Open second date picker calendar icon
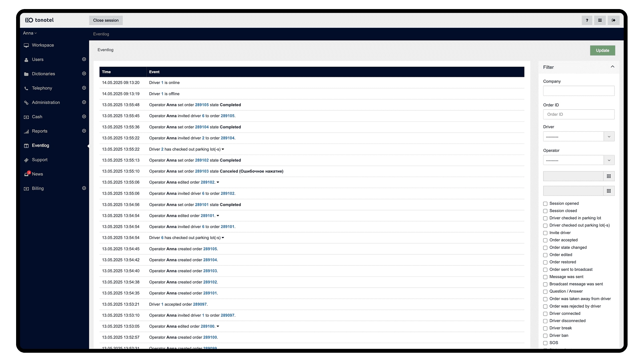The width and height of the screenshot is (644, 362). tap(609, 191)
